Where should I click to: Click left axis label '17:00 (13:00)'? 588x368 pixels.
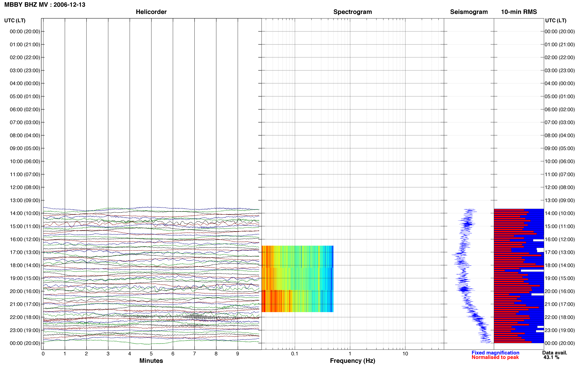(25, 252)
